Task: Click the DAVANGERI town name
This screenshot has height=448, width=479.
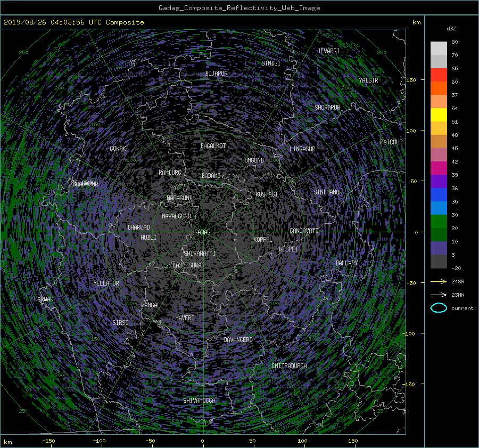Action: 238,340
